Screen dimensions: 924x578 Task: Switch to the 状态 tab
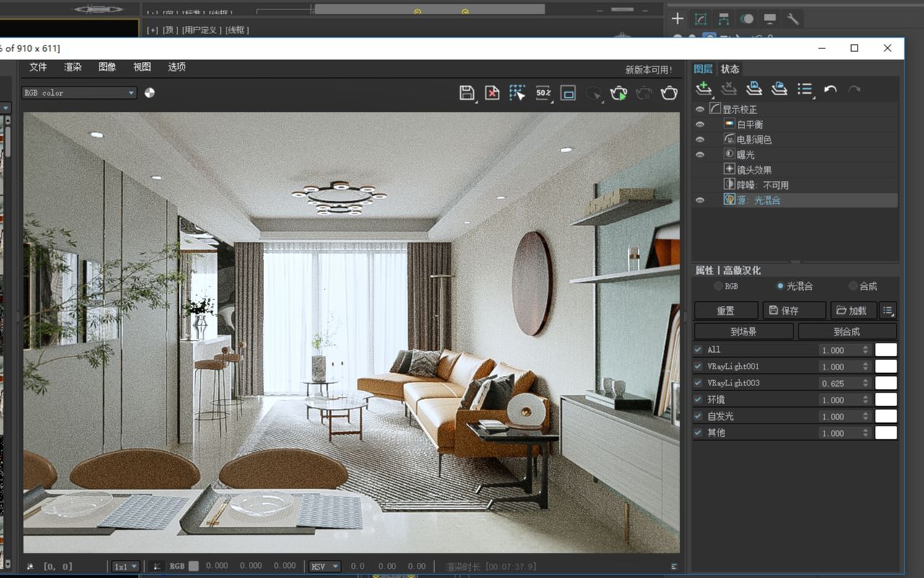click(x=729, y=69)
